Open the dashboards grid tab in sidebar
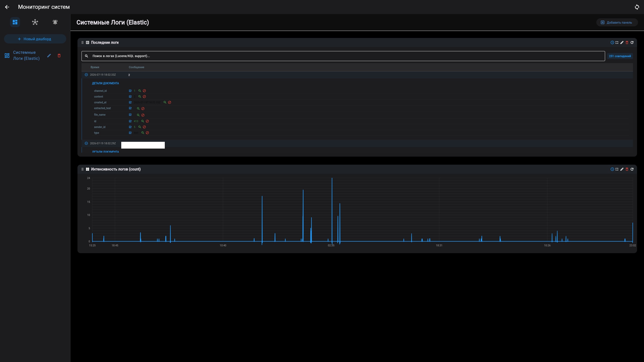The width and height of the screenshot is (644, 362). [x=15, y=22]
